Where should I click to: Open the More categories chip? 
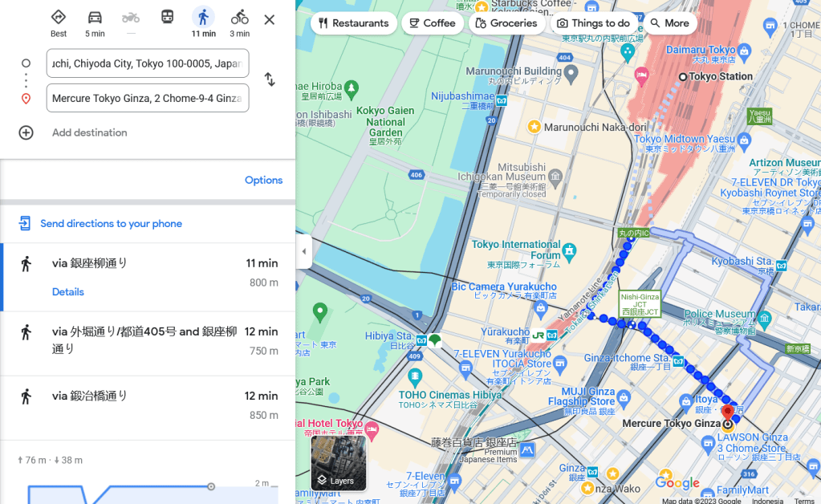point(669,23)
